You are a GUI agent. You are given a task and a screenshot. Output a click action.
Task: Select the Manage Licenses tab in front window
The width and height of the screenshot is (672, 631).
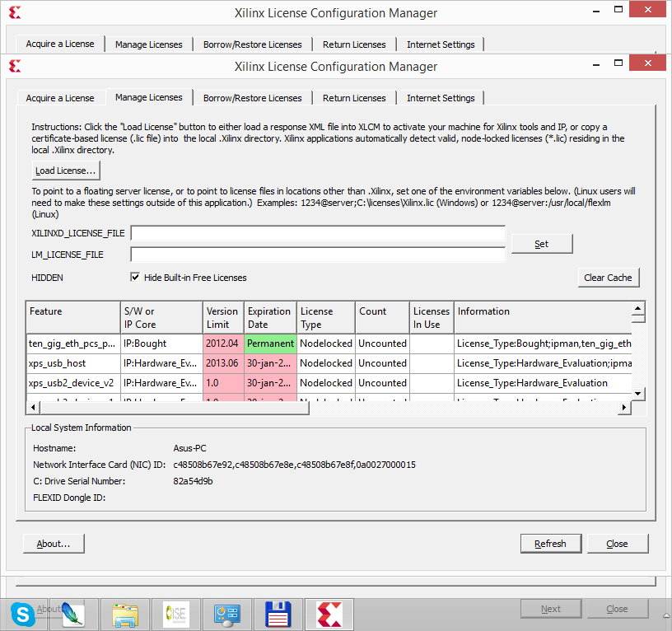click(149, 97)
